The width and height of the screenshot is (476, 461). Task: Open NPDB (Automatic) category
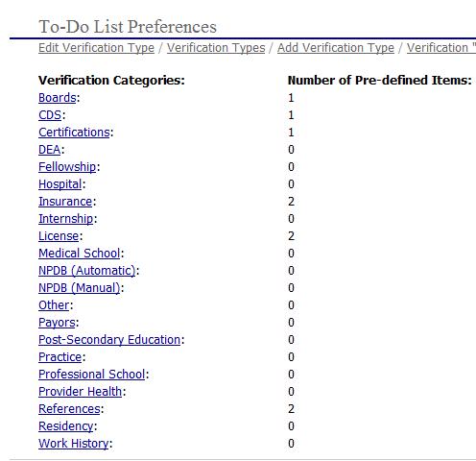[x=87, y=271]
